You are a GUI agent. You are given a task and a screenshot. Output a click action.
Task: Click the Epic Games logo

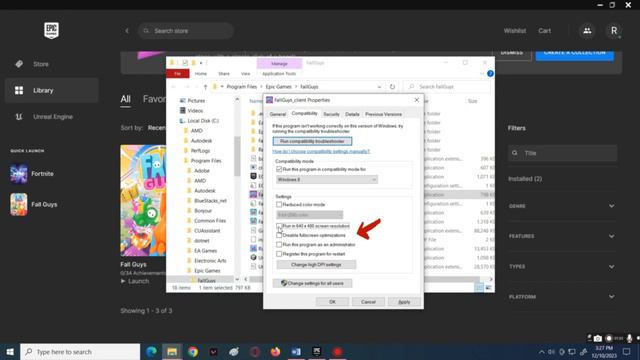pyautogui.click(x=51, y=31)
